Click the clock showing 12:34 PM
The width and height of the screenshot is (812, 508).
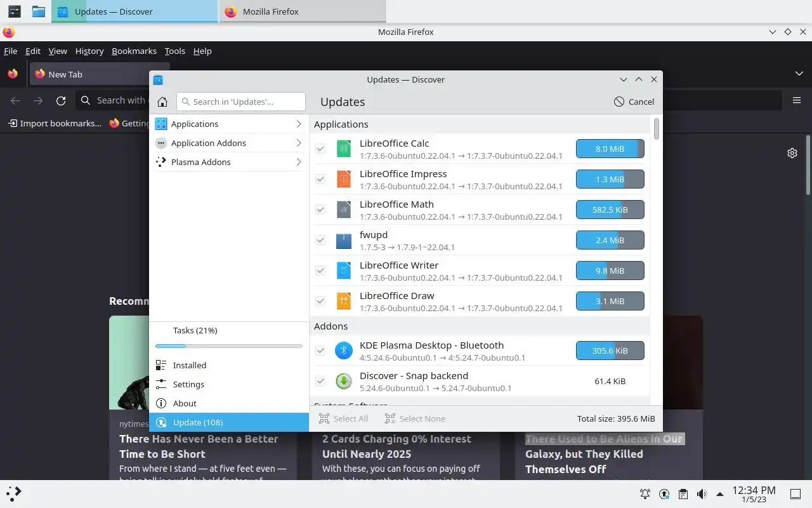click(754, 493)
